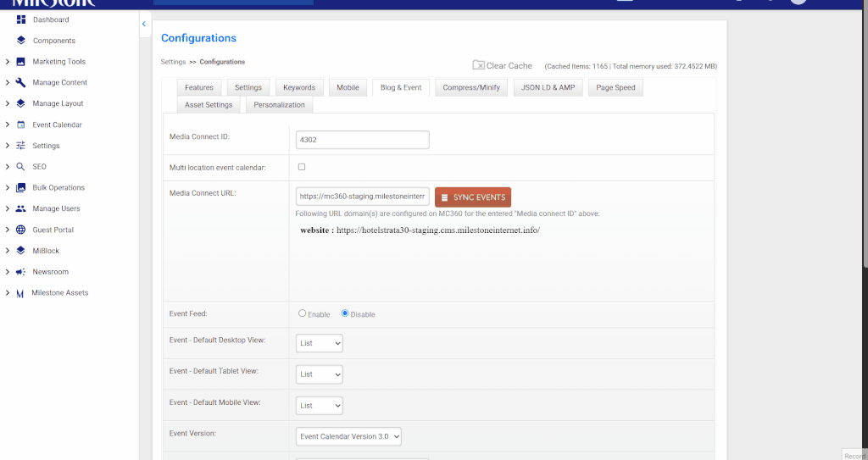The width and height of the screenshot is (868, 460).
Task: Click the Dashboard grid icon
Action: point(21,20)
